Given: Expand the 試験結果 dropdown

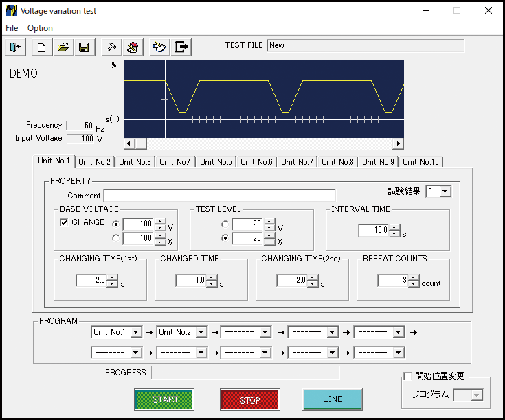Looking at the screenshot, I should point(445,191).
